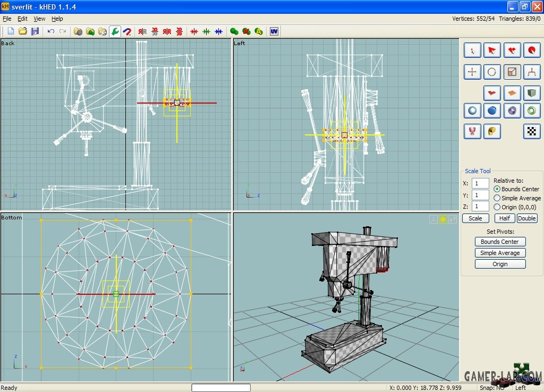This screenshot has height=392, width=544.
Task: Open a model with the folder icon
Action: (23, 31)
